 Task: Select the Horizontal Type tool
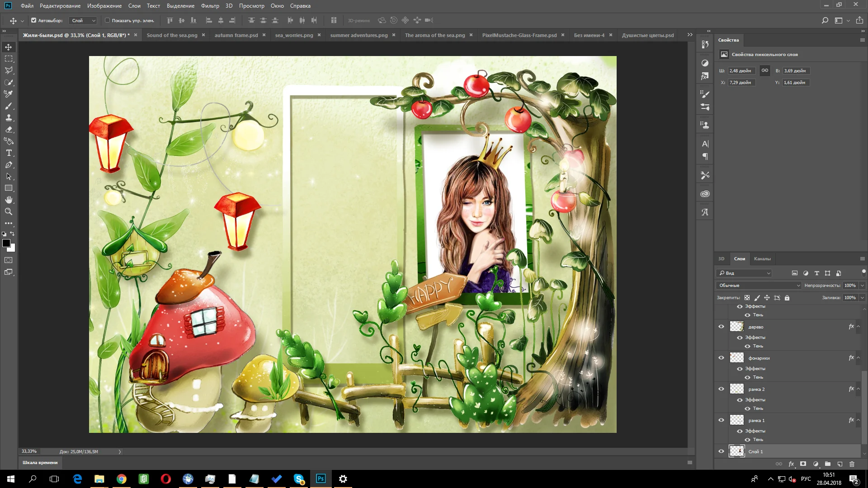coord(9,153)
